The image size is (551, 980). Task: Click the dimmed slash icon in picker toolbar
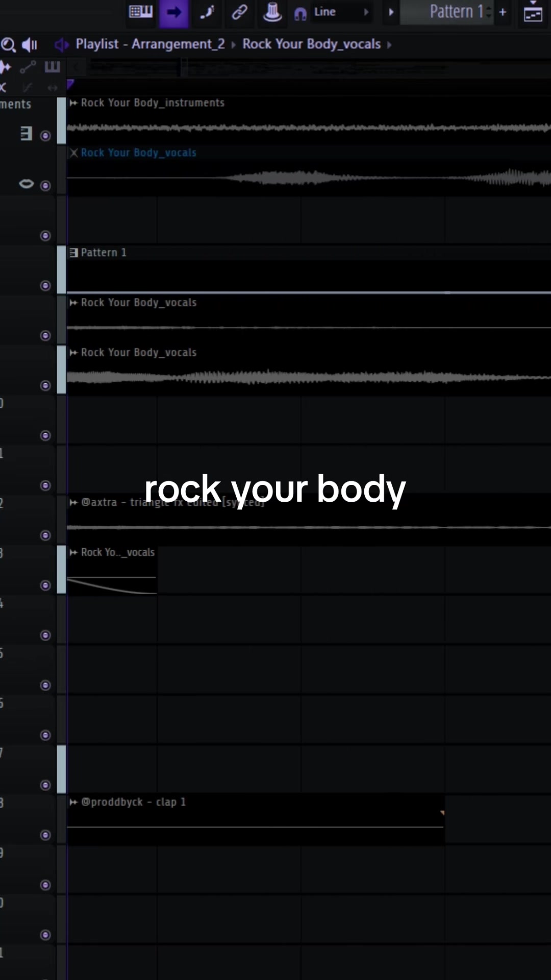pyautogui.click(x=28, y=88)
